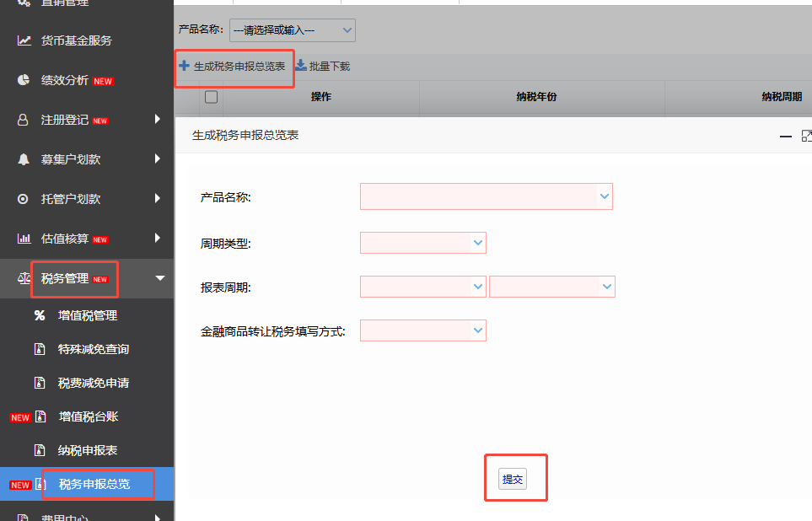
Task: Select the 税务申报总览 submenu item
Action: 87,484
